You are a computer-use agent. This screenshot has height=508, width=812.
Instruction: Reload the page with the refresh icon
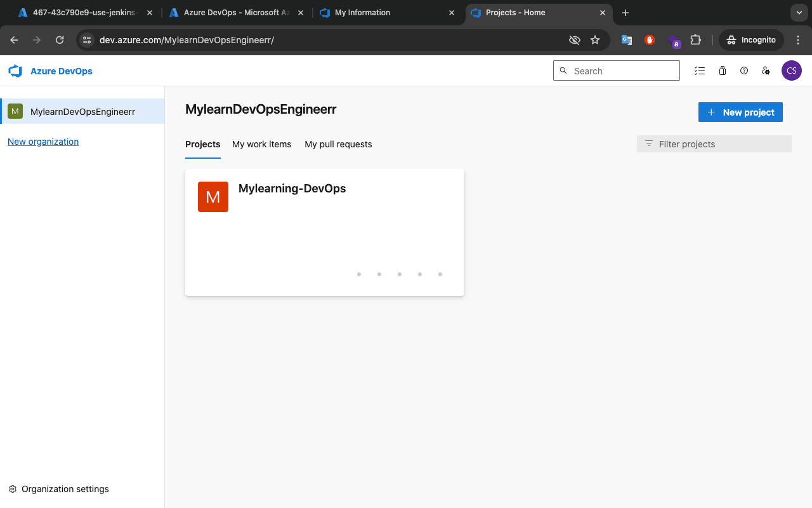(60, 40)
